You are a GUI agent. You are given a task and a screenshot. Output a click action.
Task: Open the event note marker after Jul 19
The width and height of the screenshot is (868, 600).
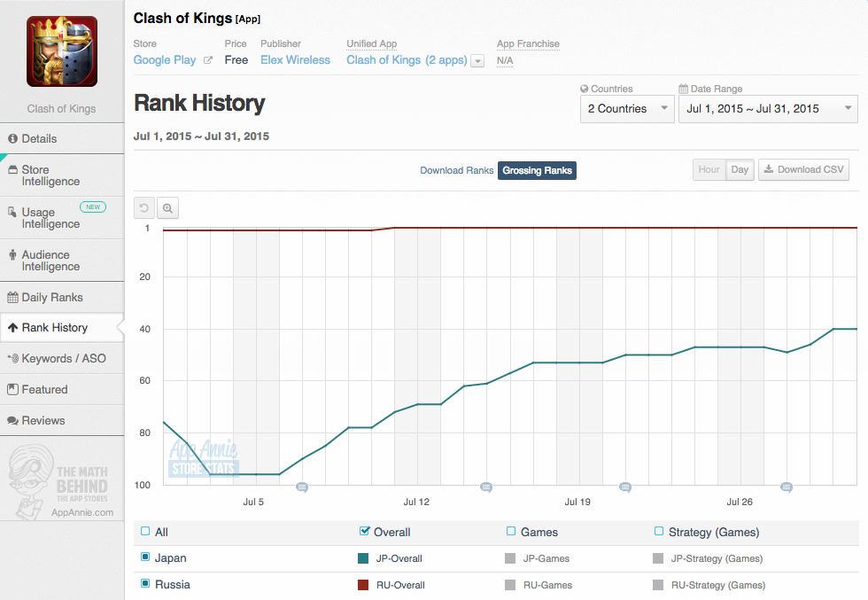pos(625,487)
